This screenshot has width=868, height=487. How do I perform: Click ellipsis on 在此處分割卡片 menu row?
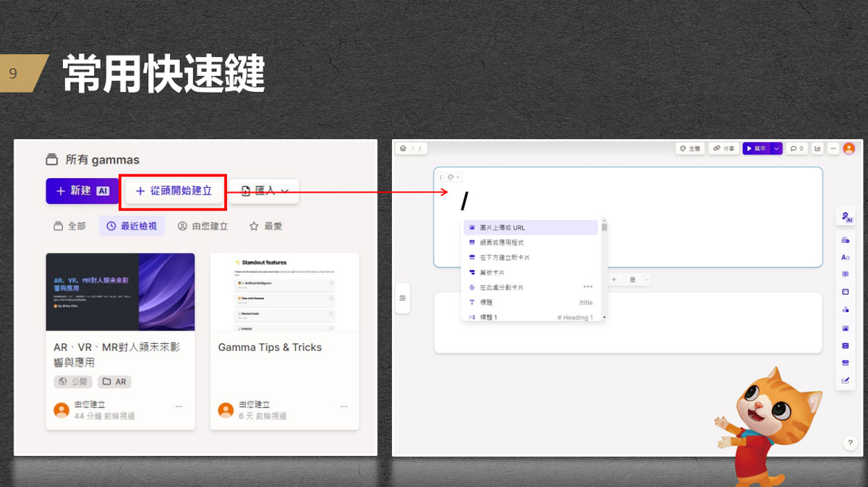pos(588,287)
